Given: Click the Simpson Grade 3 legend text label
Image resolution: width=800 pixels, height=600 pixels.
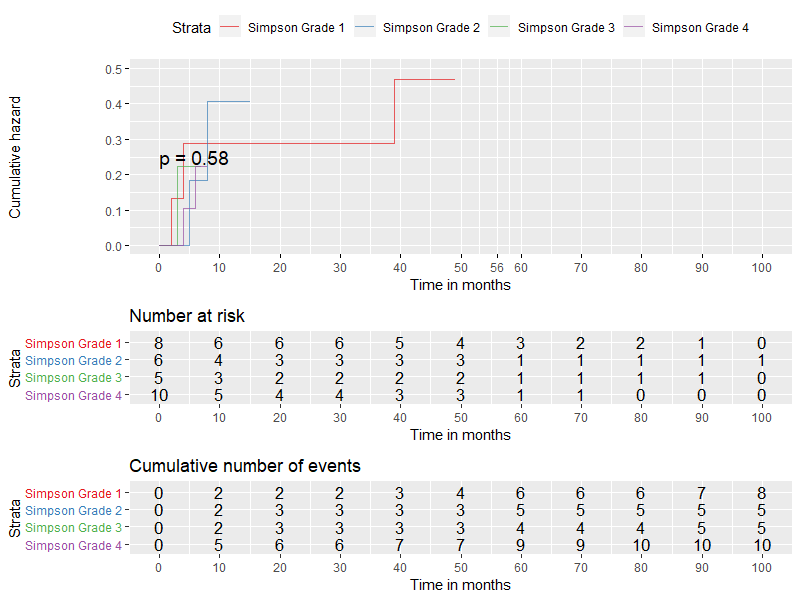Looking at the screenshot, I should coord(566,28).
